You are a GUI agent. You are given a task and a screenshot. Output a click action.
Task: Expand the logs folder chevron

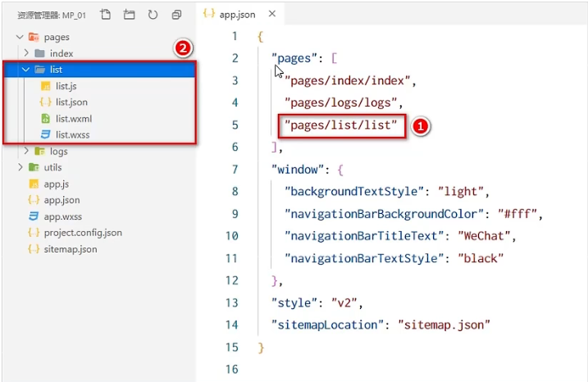pos(26,151)
